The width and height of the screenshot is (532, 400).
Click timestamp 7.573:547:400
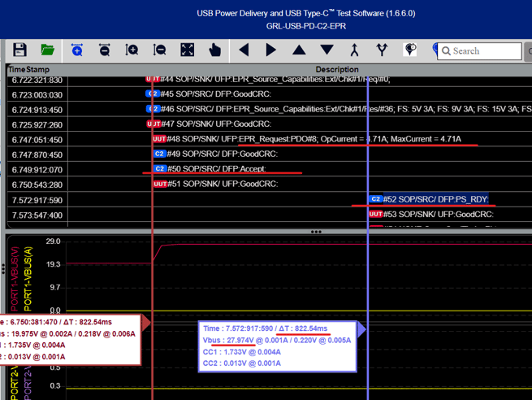coord(37,215)
